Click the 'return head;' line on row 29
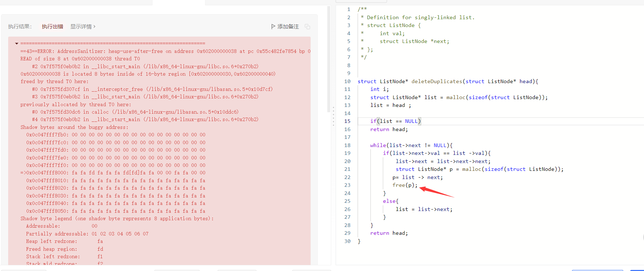Image resolution: width=644 pixels, height=271 pixels. click(389, 233)
